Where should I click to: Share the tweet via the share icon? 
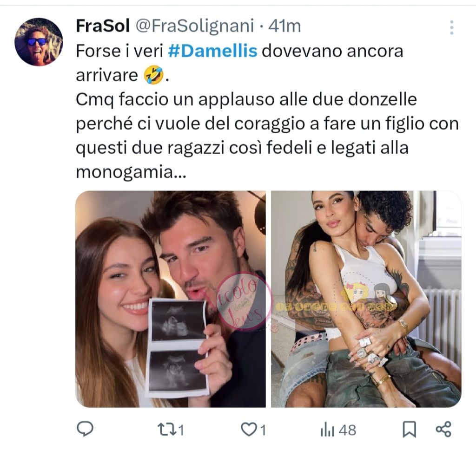[x=443, y=429]
